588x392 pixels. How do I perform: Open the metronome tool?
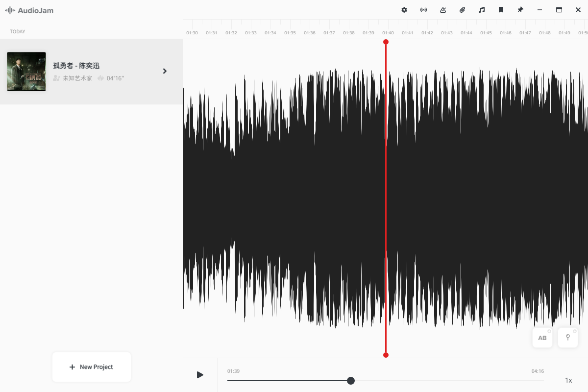click(443, 10)
